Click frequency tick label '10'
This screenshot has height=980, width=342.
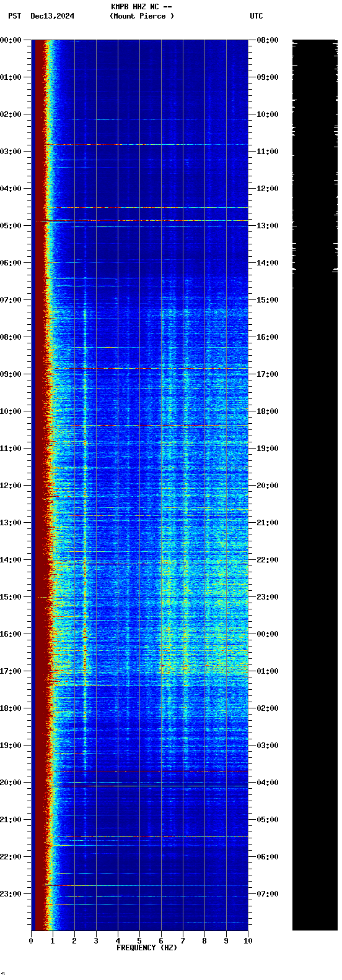tap(248, 941)
